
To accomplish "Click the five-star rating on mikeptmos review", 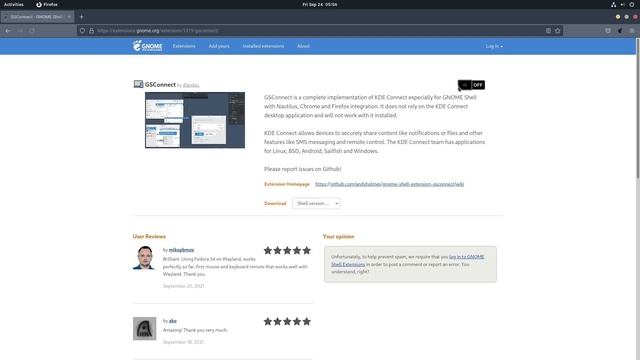I will (287, 251).
